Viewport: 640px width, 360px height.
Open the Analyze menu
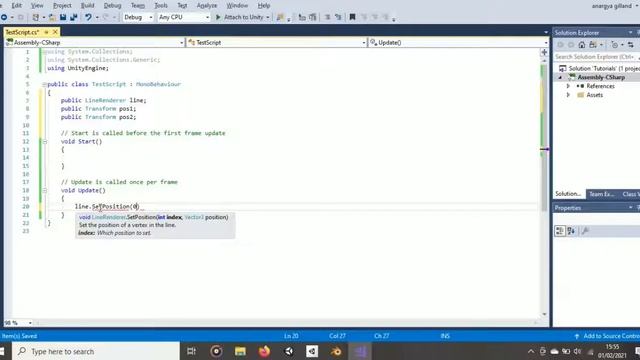coord(207,5)
